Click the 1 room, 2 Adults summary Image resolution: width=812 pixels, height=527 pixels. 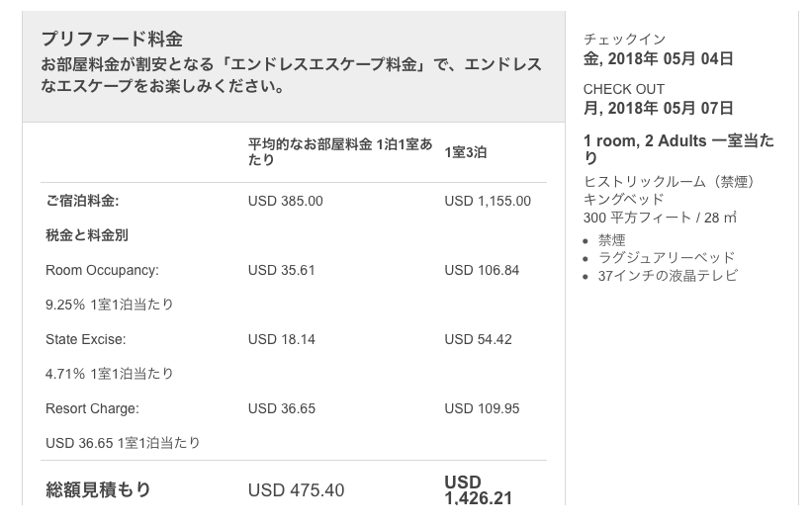[x=678, y=148]
